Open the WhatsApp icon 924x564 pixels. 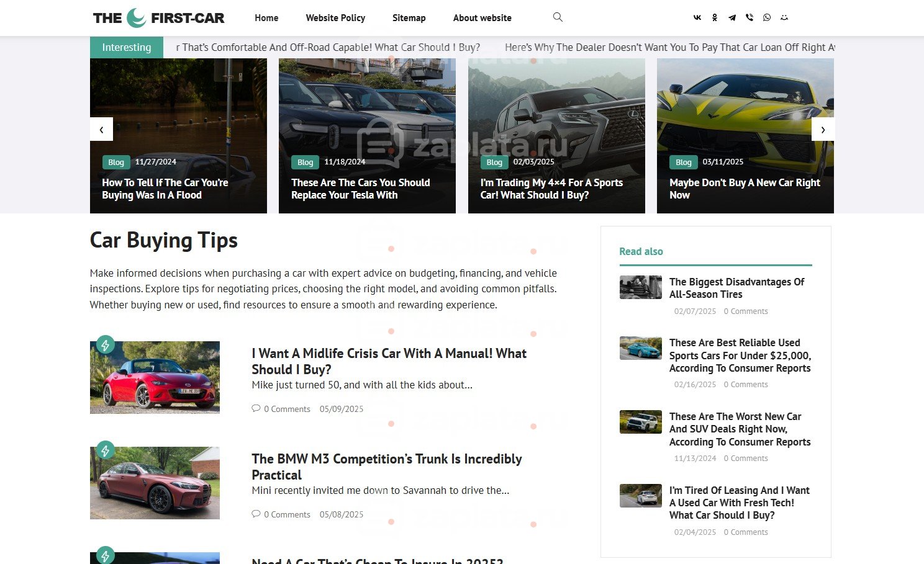tap(767, 18)
